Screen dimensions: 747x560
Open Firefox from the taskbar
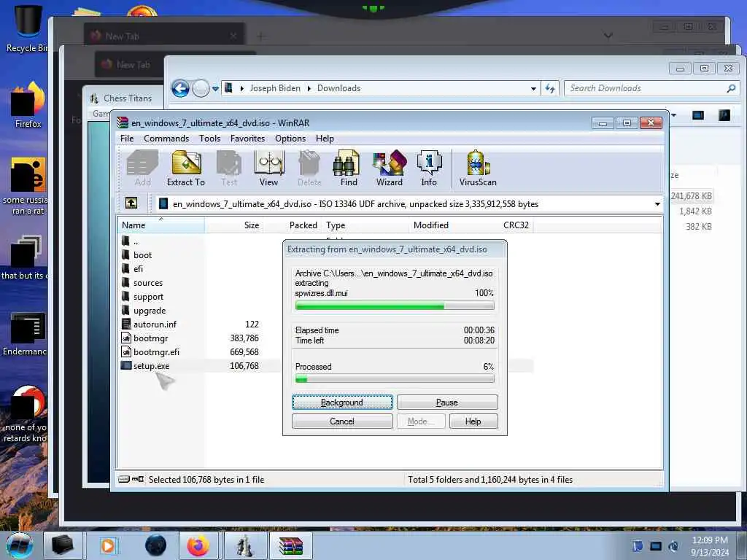click(198, 545)
